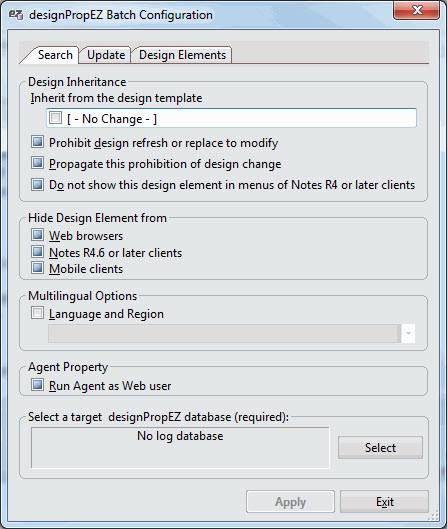Toggle Run Agent as Web user
447x529 pixels.
(37, 385)
